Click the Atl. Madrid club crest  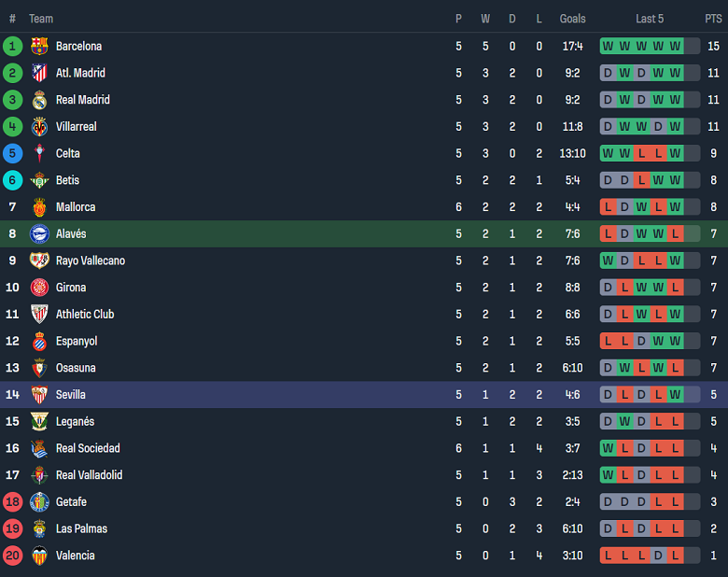[x=39, y=73]
